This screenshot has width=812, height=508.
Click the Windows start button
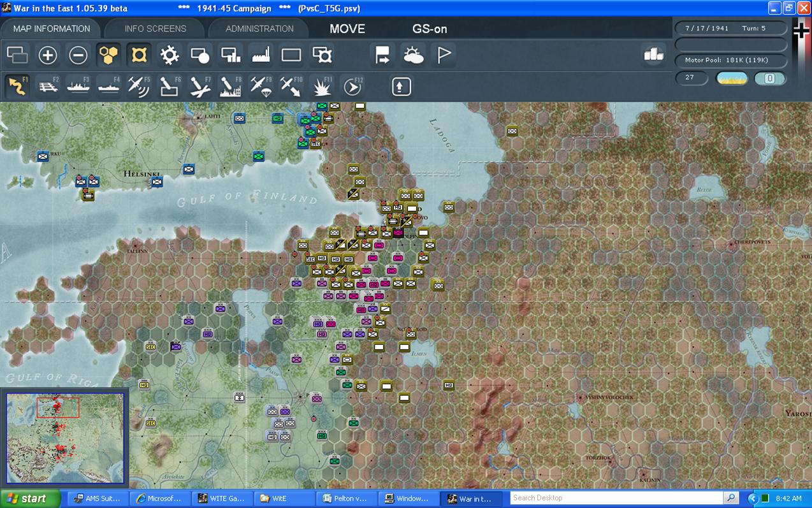tap(30, 498)
